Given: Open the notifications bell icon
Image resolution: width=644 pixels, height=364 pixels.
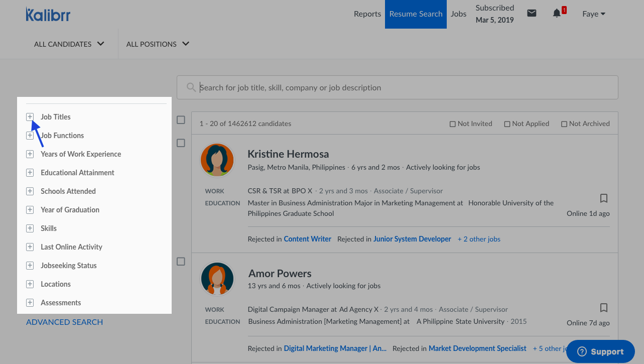Looking at the screenshot, I should click(557, 14).
